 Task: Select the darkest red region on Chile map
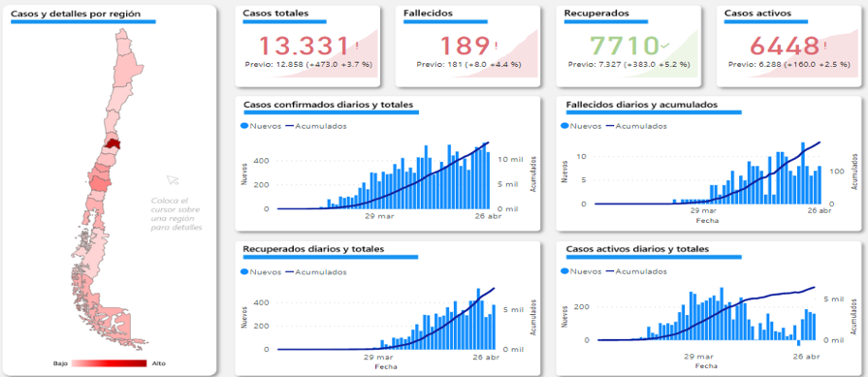pyautogui.click(x=113, y=143)
